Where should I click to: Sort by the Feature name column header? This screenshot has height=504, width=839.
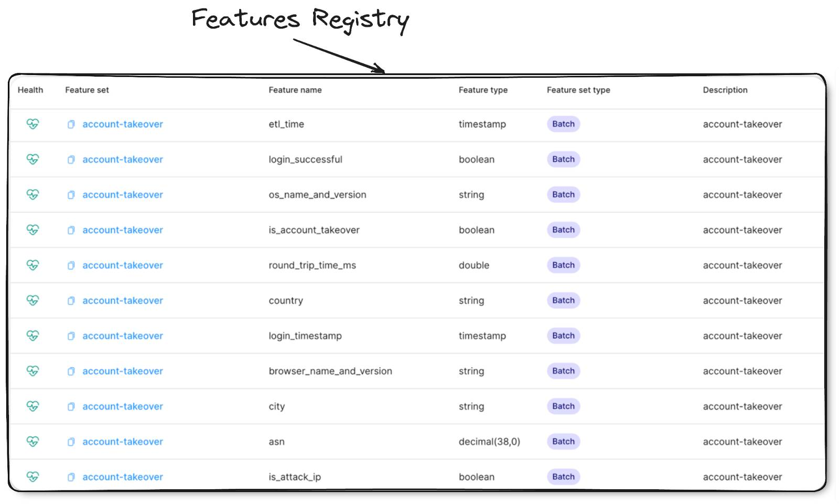pyautogui.click(x=295, y=90)
